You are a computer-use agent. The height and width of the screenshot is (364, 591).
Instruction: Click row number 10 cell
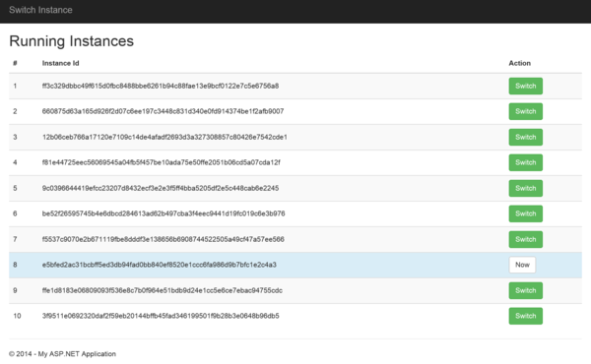coord(17,316)
